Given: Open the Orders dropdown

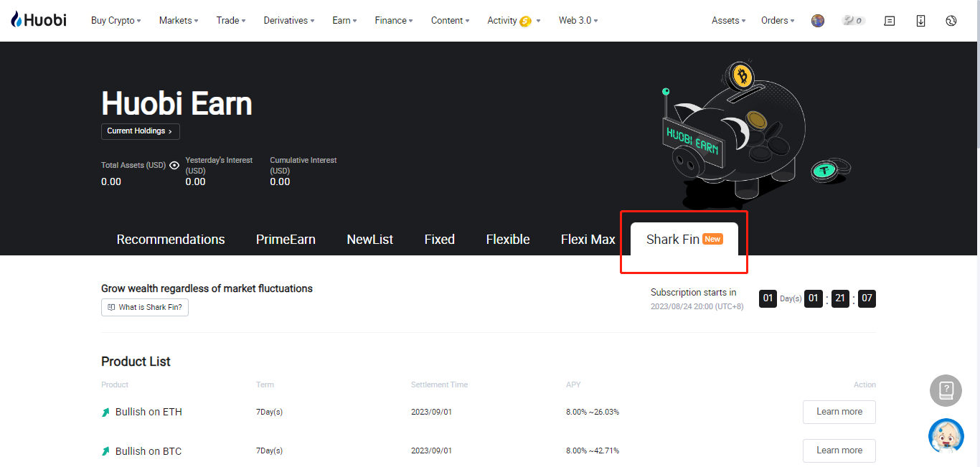Looking at the screenshot, I should (778, 20).
